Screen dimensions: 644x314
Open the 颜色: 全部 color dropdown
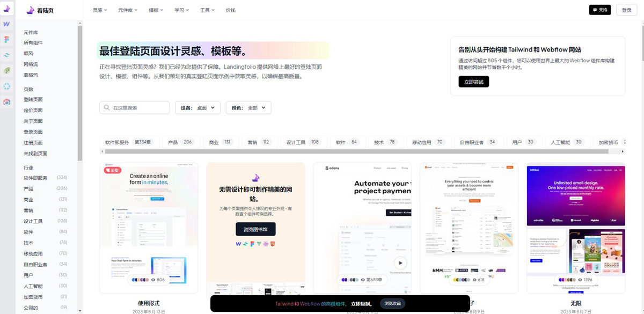tap(248, 108)
